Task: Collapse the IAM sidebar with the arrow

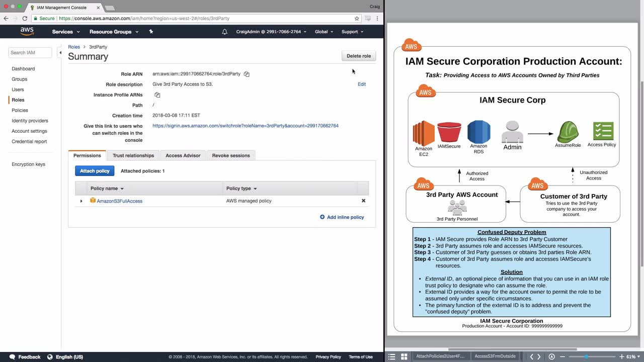Action: pyautogui.click(x=60, y=52)
